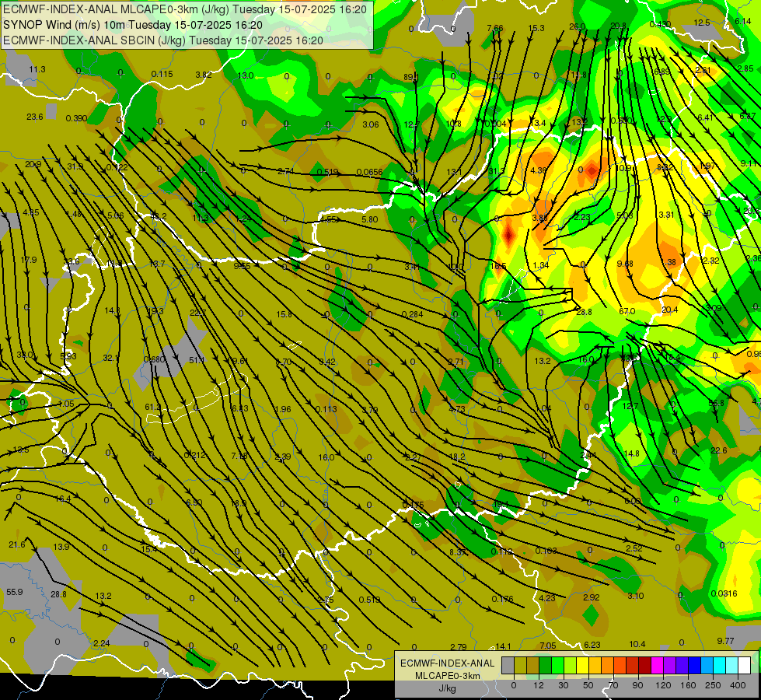Click the map value 10.4
Image resolution: width=761 pixels, height=700 pixels.
point(637,644)
